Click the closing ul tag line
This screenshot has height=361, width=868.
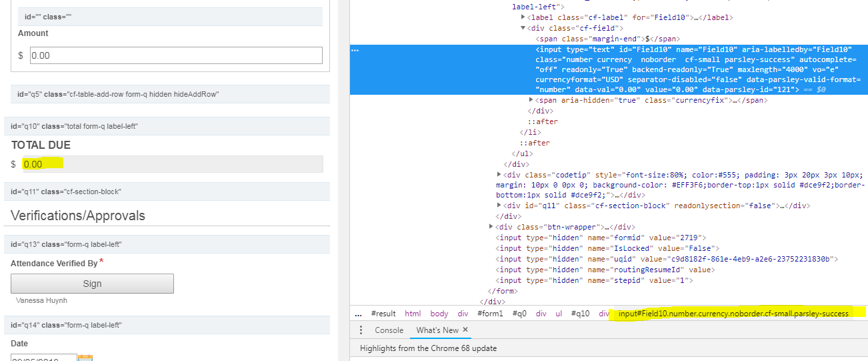click(x=522, y=153)
